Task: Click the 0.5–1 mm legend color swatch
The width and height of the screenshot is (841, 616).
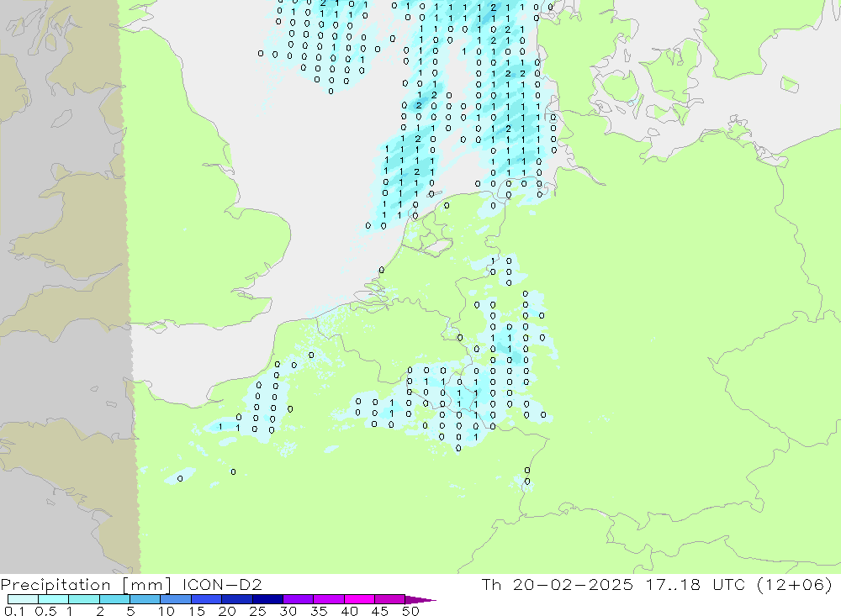Action: tap(54, 599)
